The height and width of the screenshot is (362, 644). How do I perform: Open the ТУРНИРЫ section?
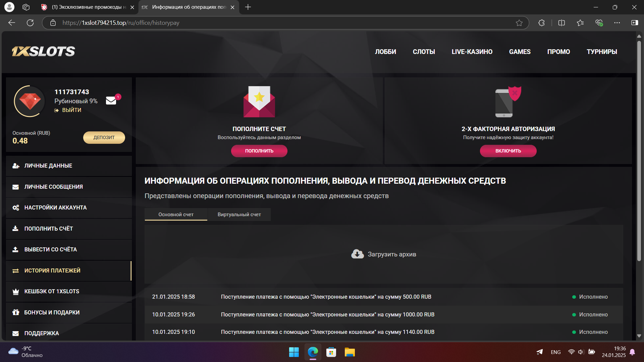click(601, 52)
